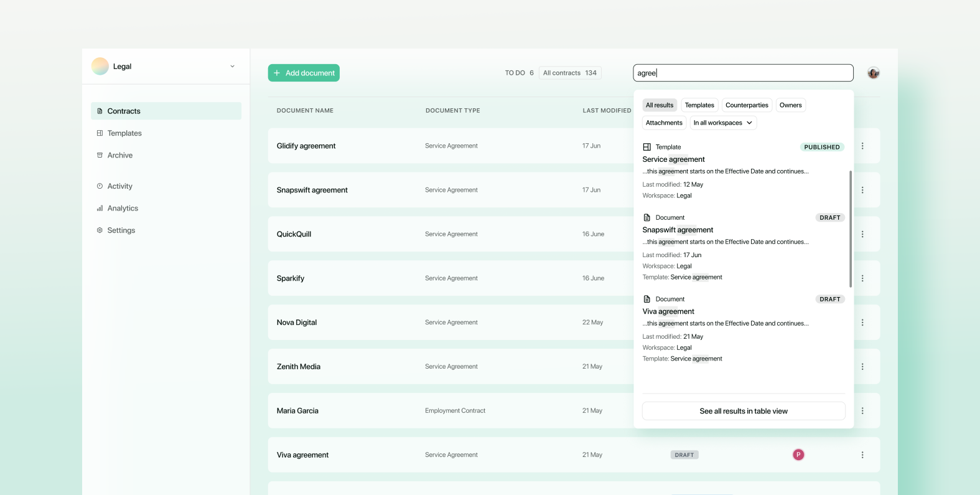Click the 'P' owner avatar on Viva row
This screenshot has height=495, width=980.
pyautogui.click(x=798, y=455)
